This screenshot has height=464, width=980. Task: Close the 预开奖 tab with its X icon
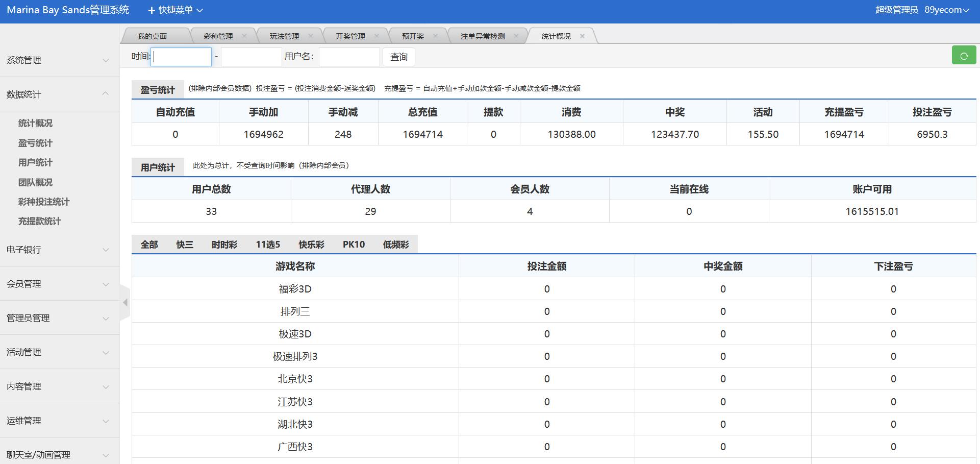[x=436, y=35]
